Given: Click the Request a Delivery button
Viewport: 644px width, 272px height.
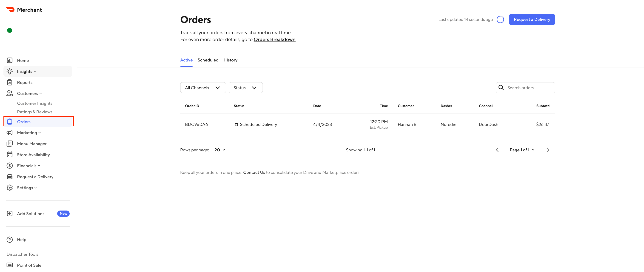Looking at the screenshot, I should click(x=532, y=19).
